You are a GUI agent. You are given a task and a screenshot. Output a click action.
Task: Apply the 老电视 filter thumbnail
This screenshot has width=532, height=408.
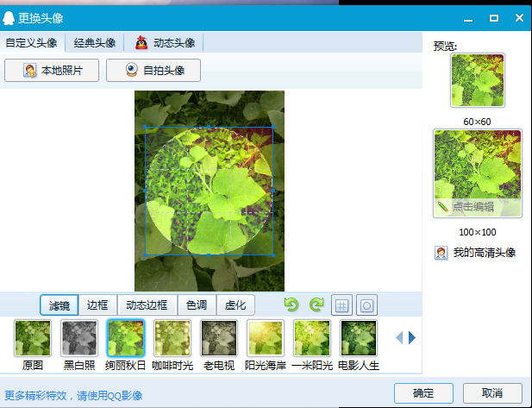point(219,338)
